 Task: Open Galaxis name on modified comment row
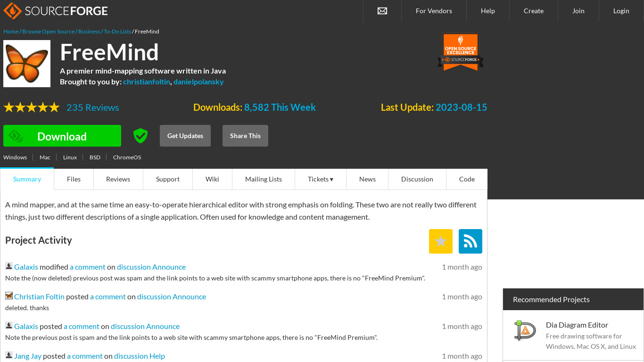tap(26, 267)
